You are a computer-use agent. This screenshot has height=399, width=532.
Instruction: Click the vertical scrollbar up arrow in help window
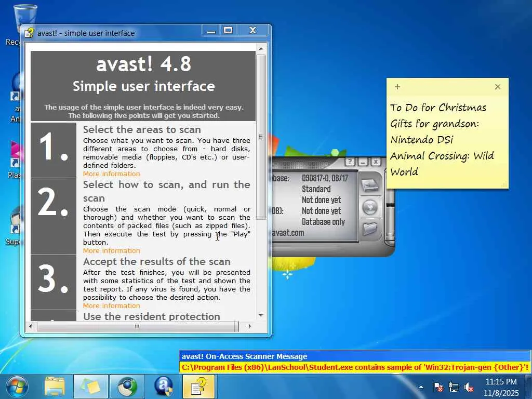tap(261, 49)
